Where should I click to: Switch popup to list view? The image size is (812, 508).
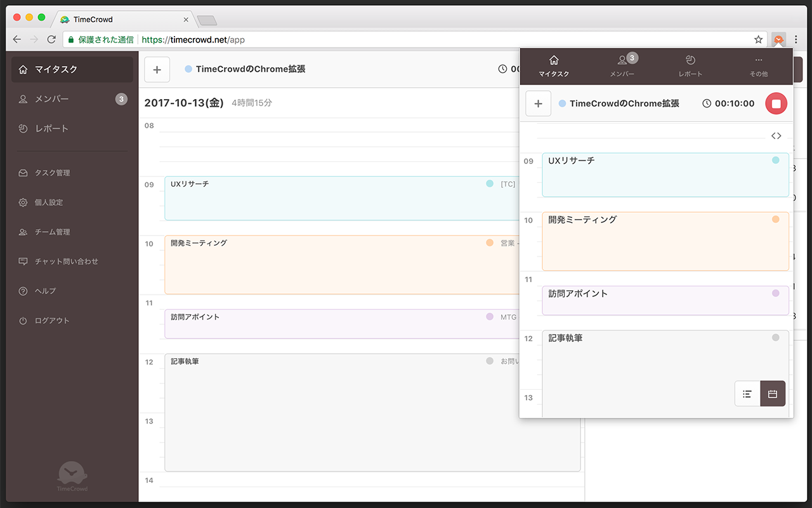(747, 394)
